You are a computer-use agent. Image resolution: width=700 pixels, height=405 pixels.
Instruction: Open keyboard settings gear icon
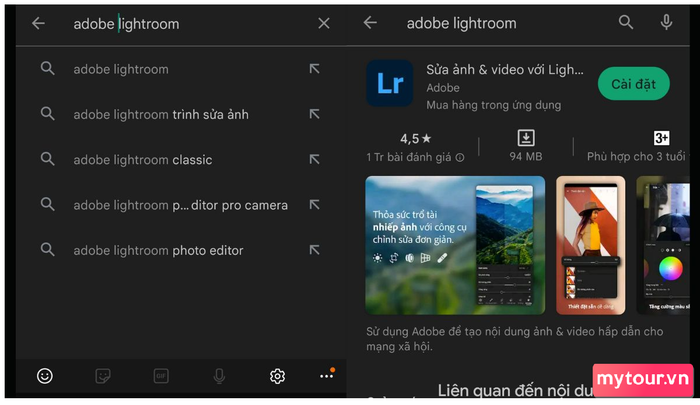tap(277, 376)
